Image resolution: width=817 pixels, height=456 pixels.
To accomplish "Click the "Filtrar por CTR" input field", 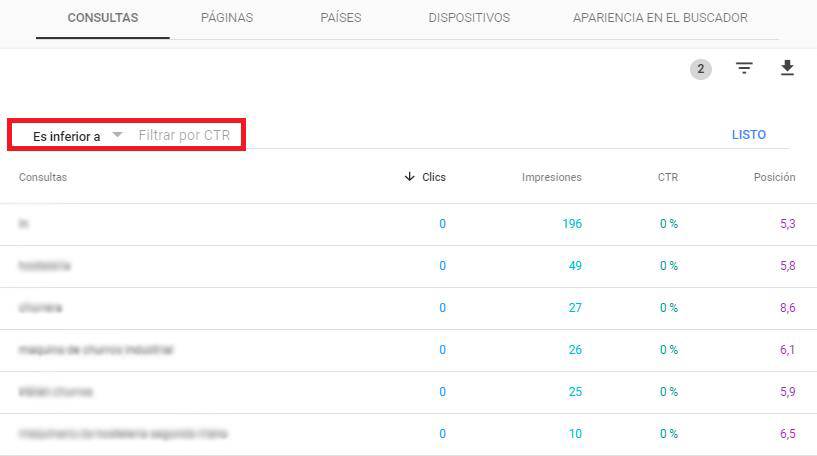I will click(x=185, y=135).
